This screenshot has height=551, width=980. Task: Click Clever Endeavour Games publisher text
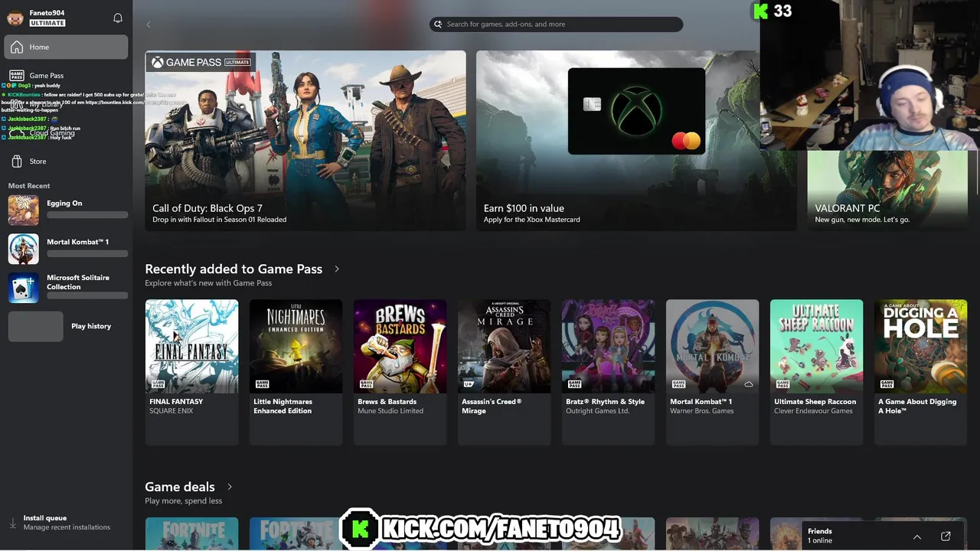pyautogui.click(x=813, y=411)
